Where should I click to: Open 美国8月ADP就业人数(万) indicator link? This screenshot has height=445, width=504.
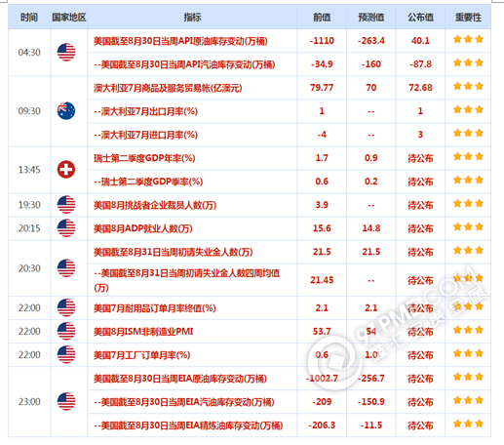pyautogui.click(x=143, y=228)
